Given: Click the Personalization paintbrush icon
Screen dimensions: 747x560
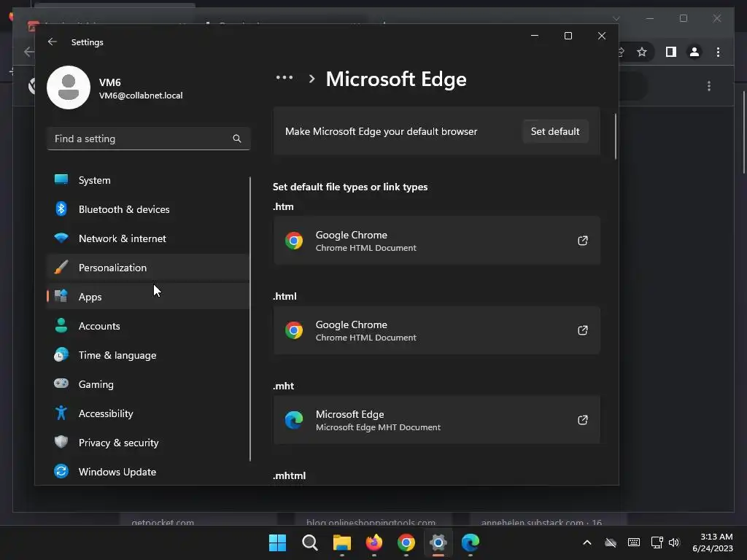Looking at the screenshot, I should pos(61,267).
